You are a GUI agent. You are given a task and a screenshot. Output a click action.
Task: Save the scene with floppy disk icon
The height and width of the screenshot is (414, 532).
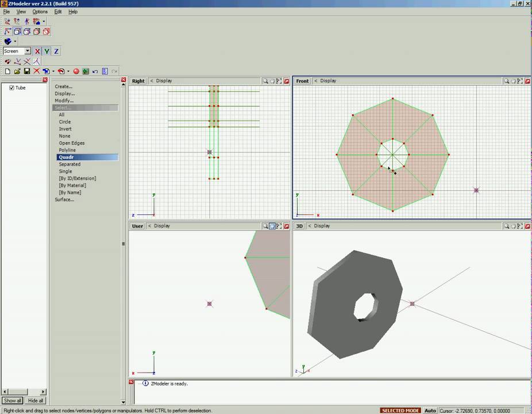pos(27,71)
